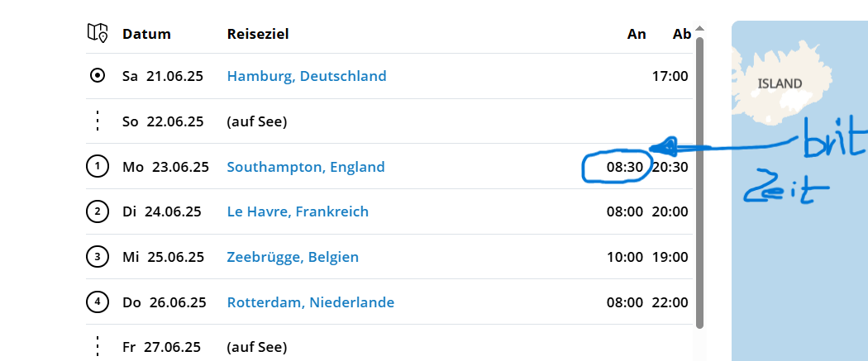The width and height of the screenshot is (868, 361).
Task: Click the Datum column header
Action: [146, 34]
